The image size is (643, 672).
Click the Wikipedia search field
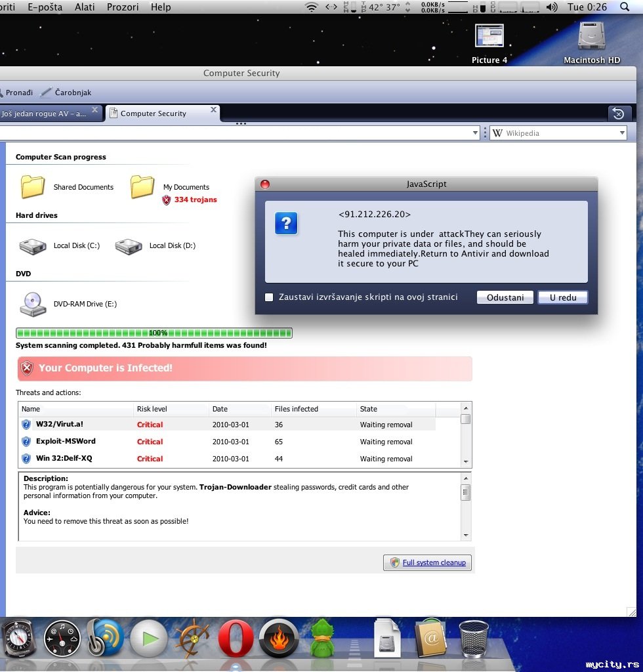[x=558, y=133]
